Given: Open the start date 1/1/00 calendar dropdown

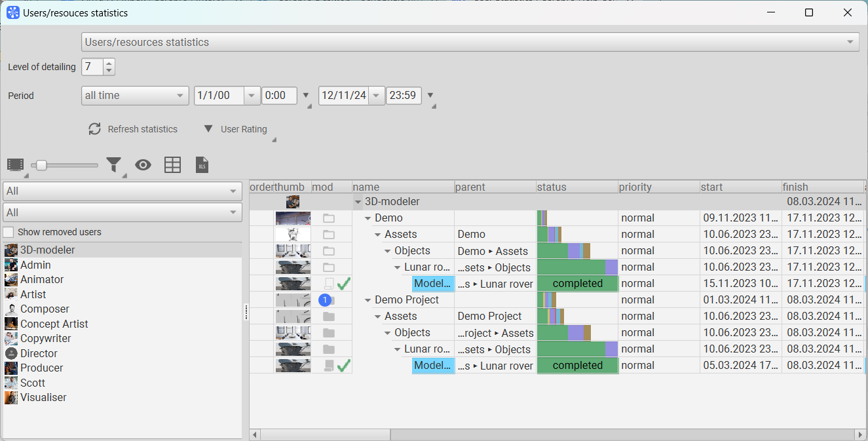Looking at the screenshot, I should 252,96.
